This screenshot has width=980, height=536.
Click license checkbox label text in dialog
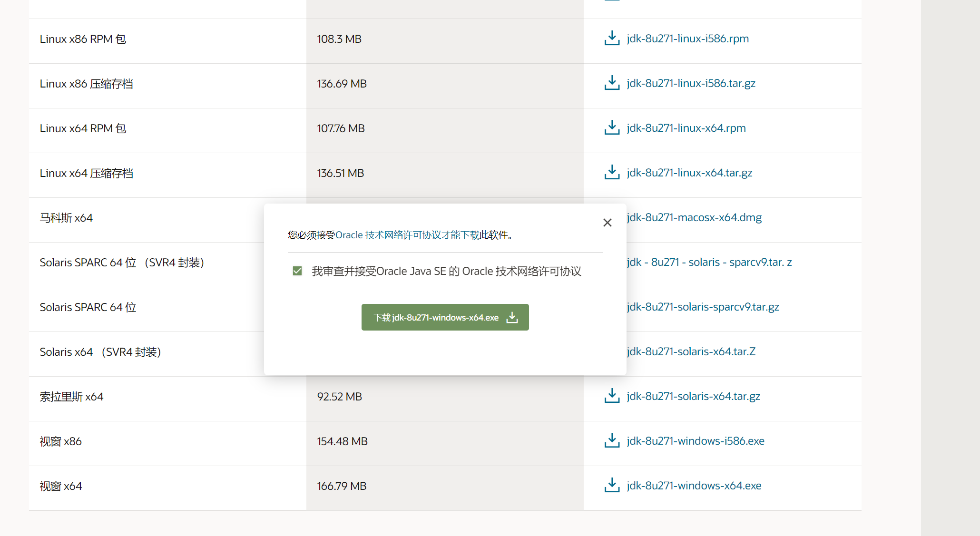click(446, 271)
